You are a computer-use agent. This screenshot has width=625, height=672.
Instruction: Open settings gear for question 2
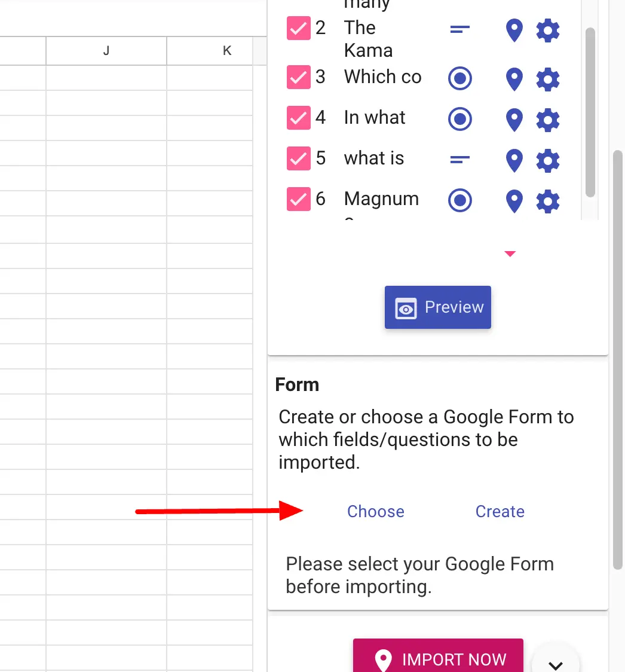[547, 30]
